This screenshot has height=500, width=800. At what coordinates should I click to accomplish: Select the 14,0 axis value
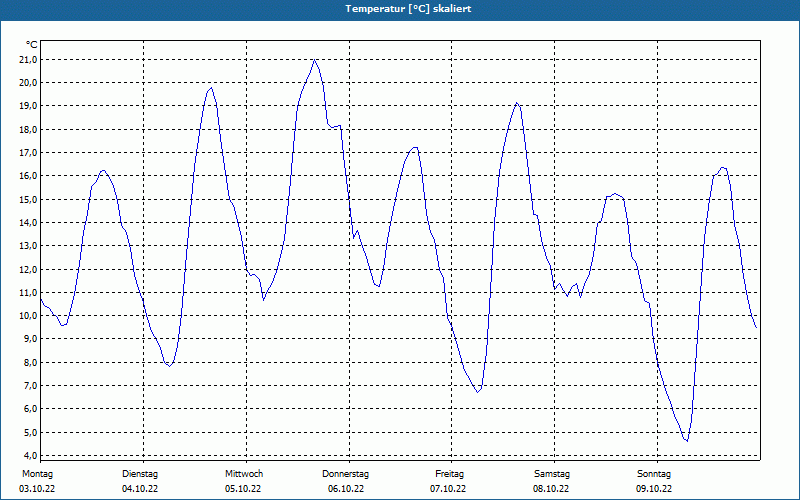point(29,222)
